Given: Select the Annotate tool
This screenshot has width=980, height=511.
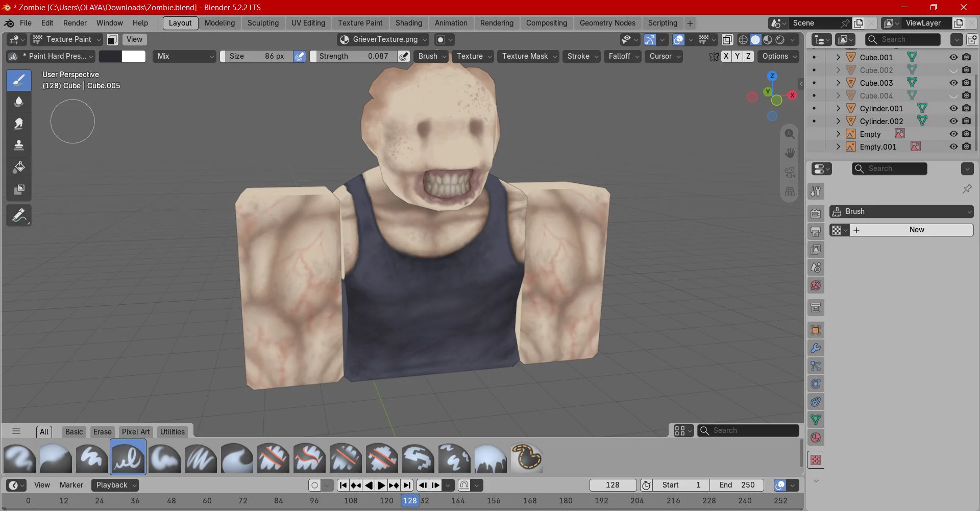Looking at the screenshot, I should click(x=19, y=215).
